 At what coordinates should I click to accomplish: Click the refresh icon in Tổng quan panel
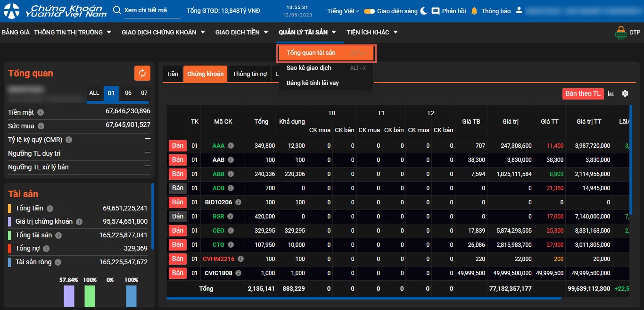coord(142,73)
